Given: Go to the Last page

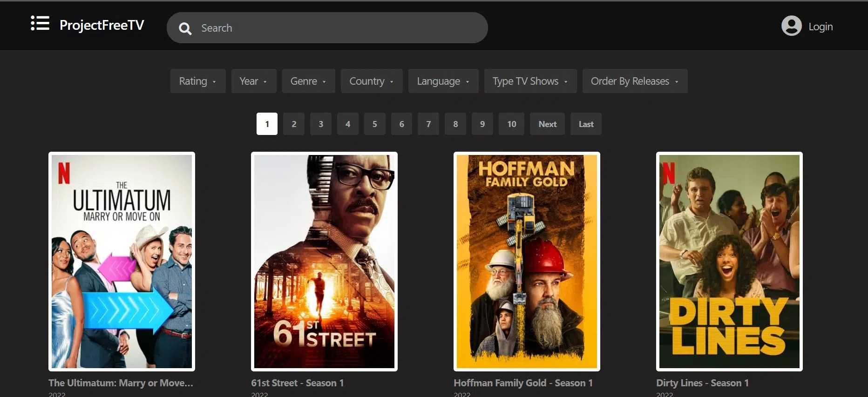Looking at the screenshot, I should pyautogui.click(x=586, y=124).
